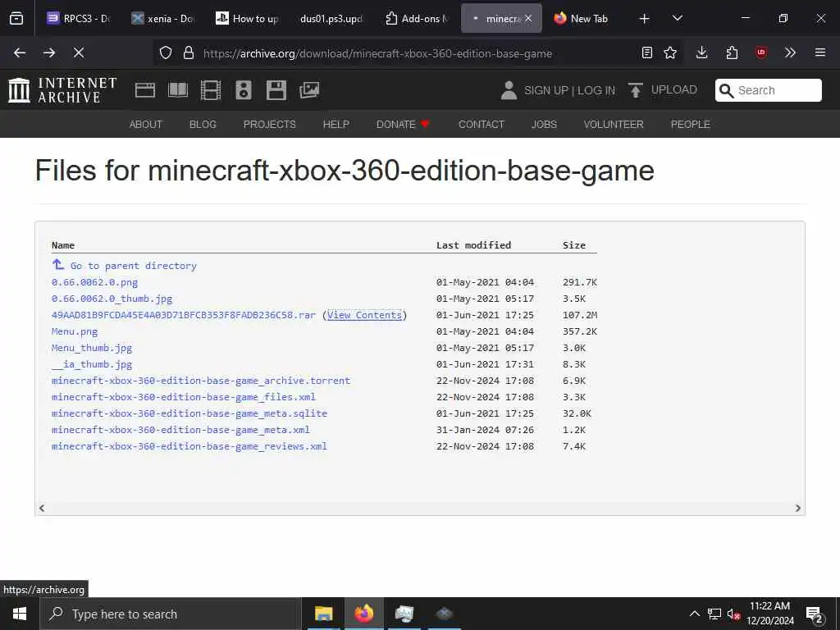The image size is (840, 630).
Task: Open the Audio speaker icon
Action: 243,90
